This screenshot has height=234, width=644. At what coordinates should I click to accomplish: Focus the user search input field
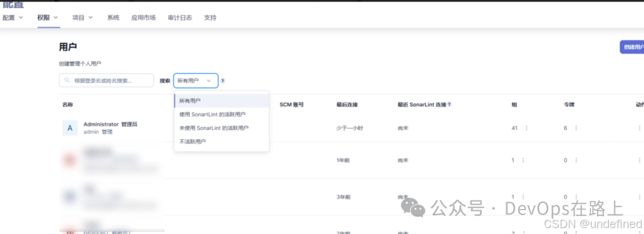coord(106,80)
